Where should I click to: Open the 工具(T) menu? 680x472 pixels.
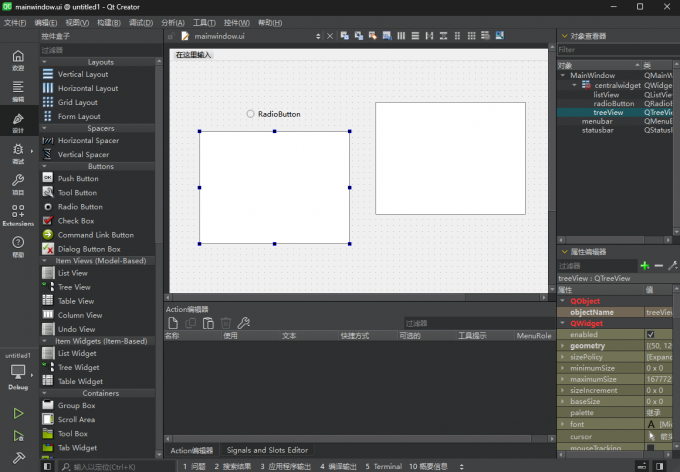(204, 22)
